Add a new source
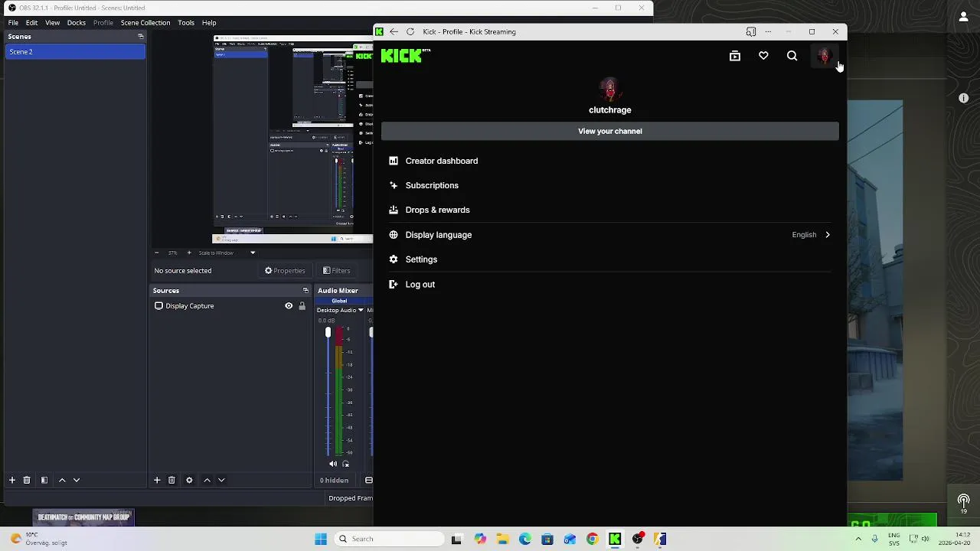This screenshot has width=980, height=551. [157, 480]
